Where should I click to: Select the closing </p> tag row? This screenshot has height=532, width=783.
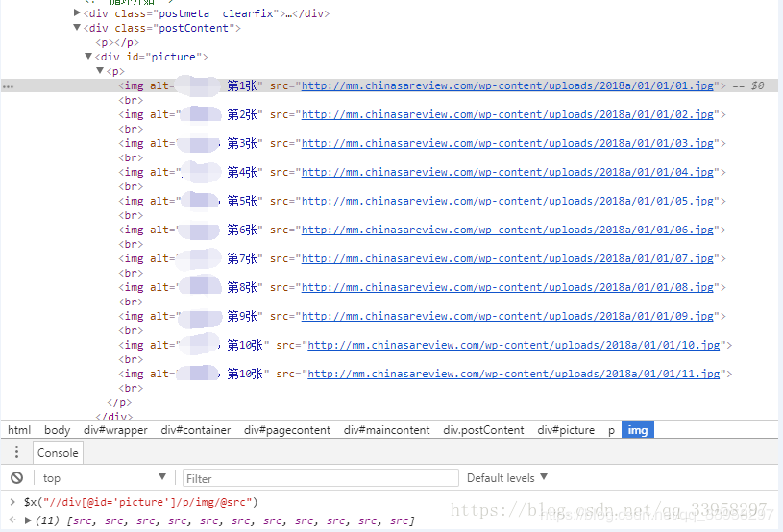[x=119, y=402]
